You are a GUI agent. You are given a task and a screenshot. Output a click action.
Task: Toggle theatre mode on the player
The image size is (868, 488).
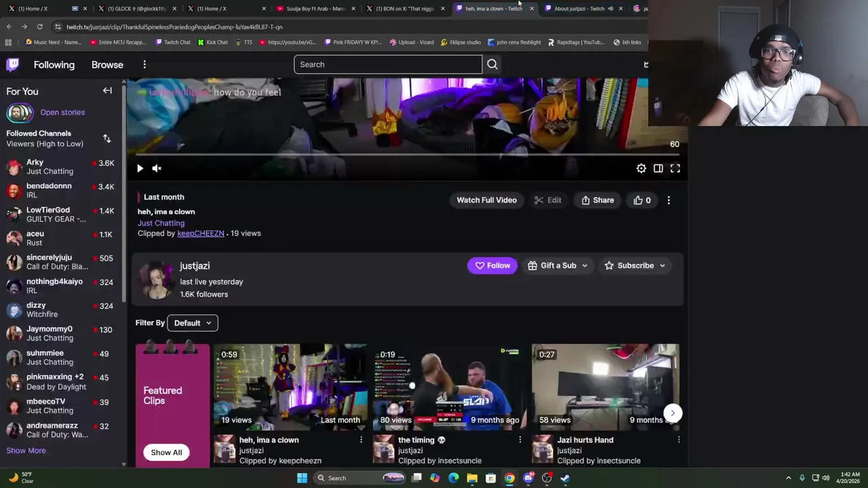click(658, 168)
